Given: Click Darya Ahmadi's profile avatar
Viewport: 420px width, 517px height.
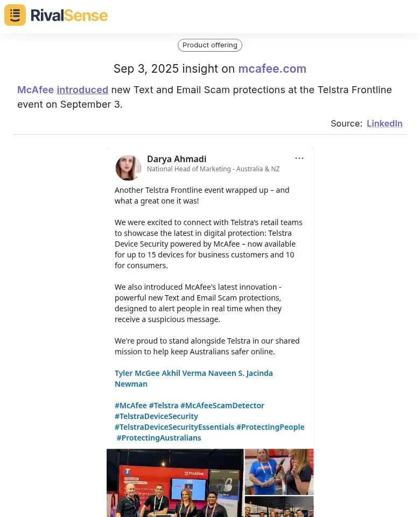Looking at the screenshot, I should pyautogui.click(x=128, y=167).
